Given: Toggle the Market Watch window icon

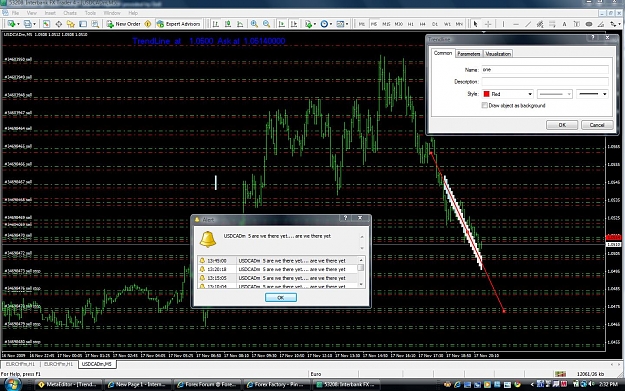Looking at the screenshot, I should click(x=46, y=24).
